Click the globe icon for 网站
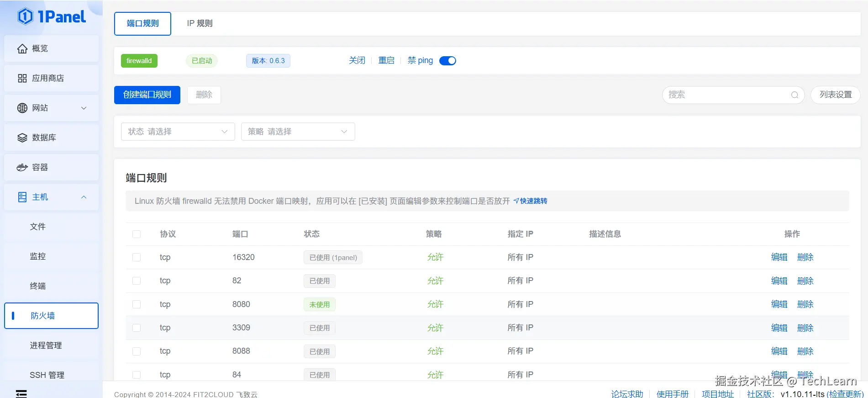This screenshot has height=398, width=868. click(x=22, y=108)
